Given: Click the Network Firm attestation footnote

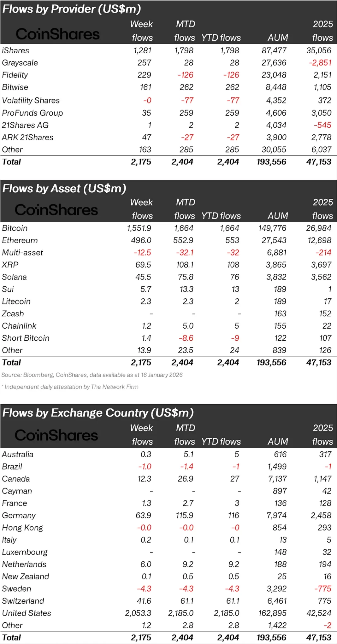Looking at the screenshot, I should click(71, 387).
